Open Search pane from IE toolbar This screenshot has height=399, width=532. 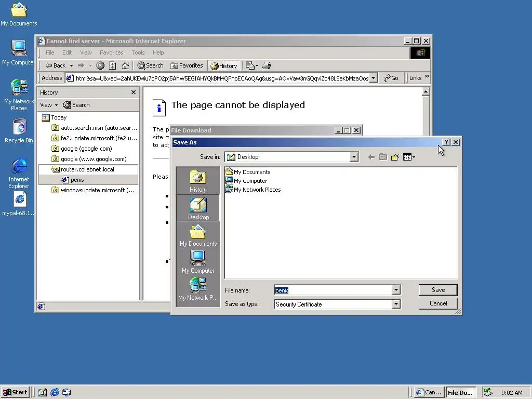tap(150, 65)
